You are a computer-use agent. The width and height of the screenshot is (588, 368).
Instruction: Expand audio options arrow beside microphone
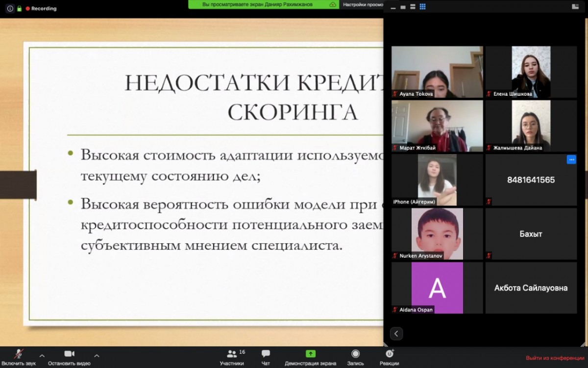(x=42, y=356)
